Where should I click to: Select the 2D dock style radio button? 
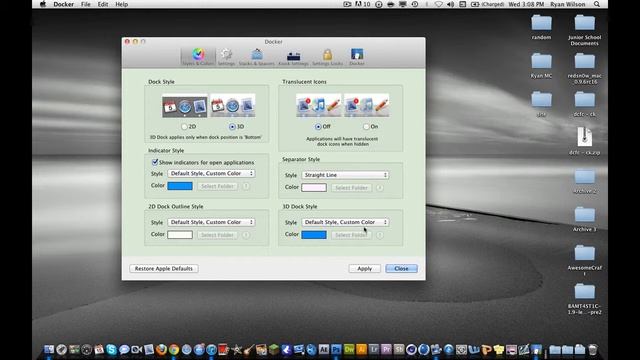point(184,127)
